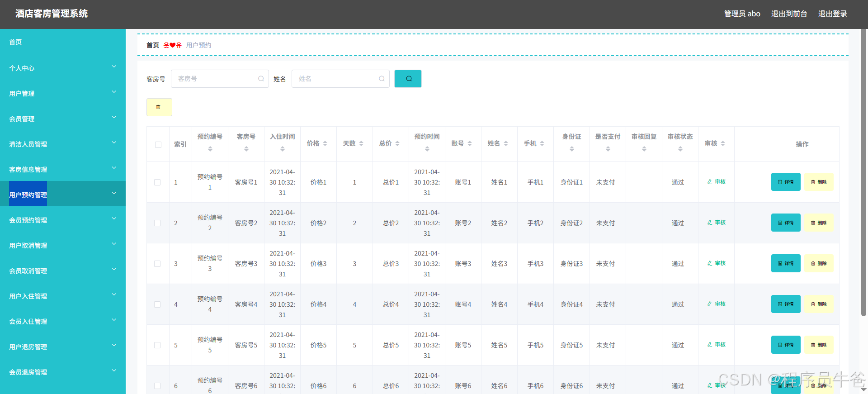868x394 pixels.
Task: Click the 客房号 search input field
Action: point(220,79)
